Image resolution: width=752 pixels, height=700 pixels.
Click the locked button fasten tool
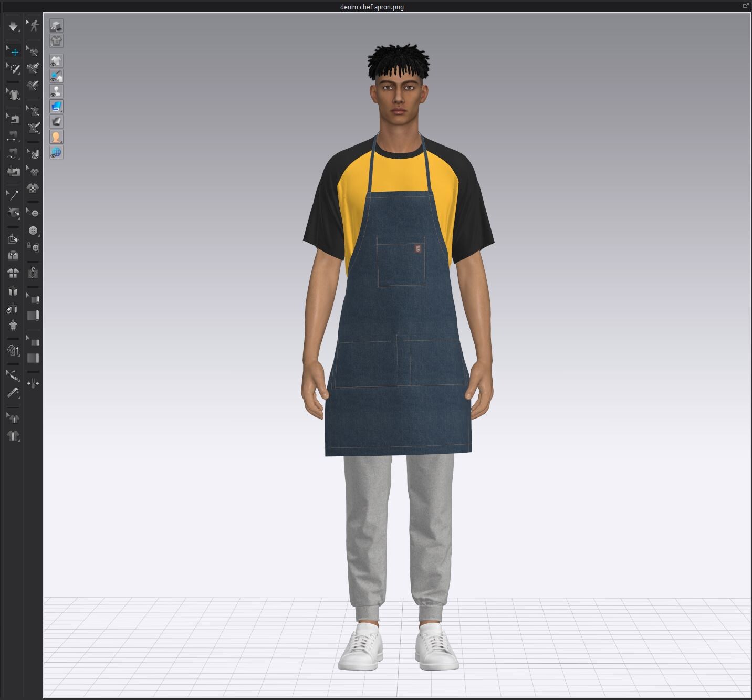point(33,247)
